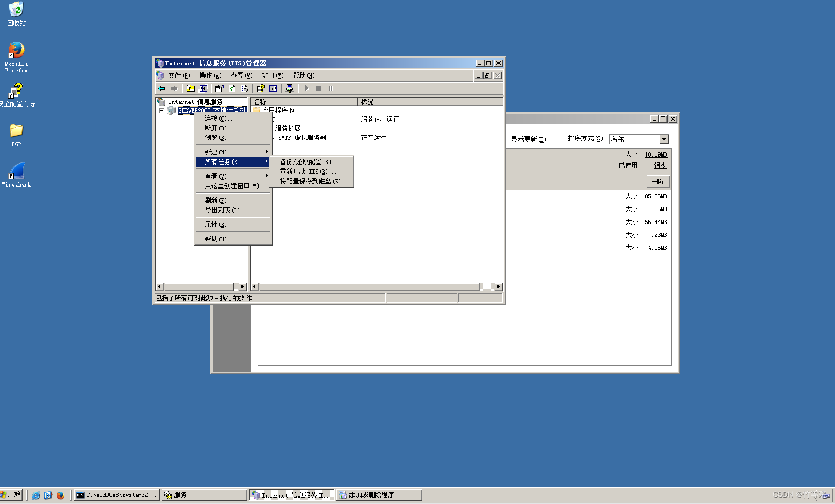The height and width of the screenshot is (504, 835).
Task: Click the connect to computer toolbar icon
Action: 290,88
